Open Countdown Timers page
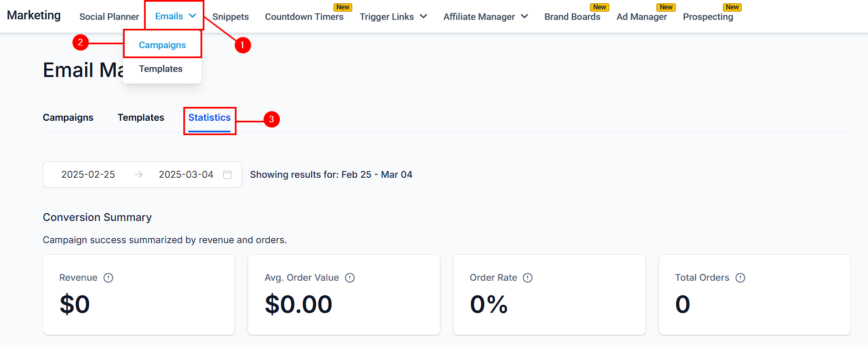The height and width of the screenshot is (345, 868). (x=304, y=17)
